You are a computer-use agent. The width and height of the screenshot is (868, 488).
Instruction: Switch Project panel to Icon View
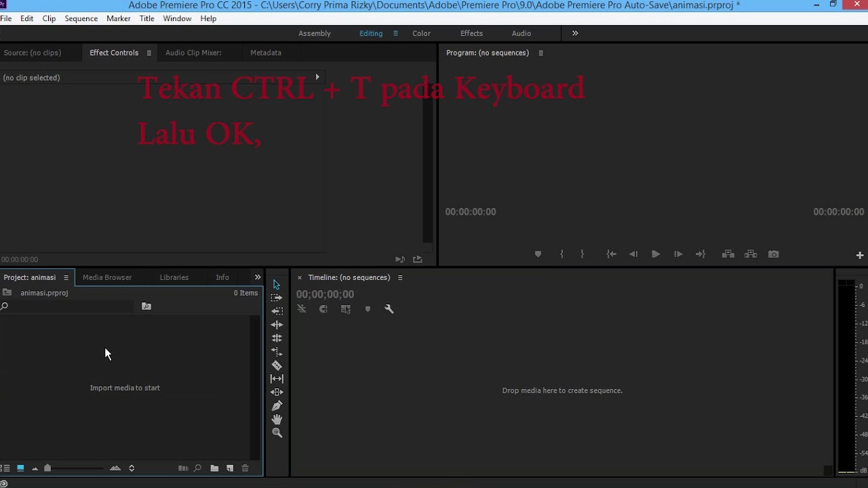click(x=20, y=468)
